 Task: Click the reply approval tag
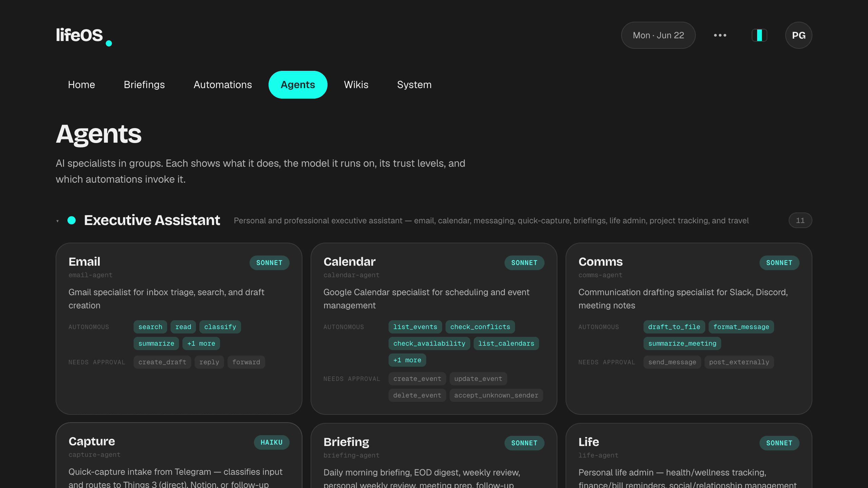[x=209, y=362]
